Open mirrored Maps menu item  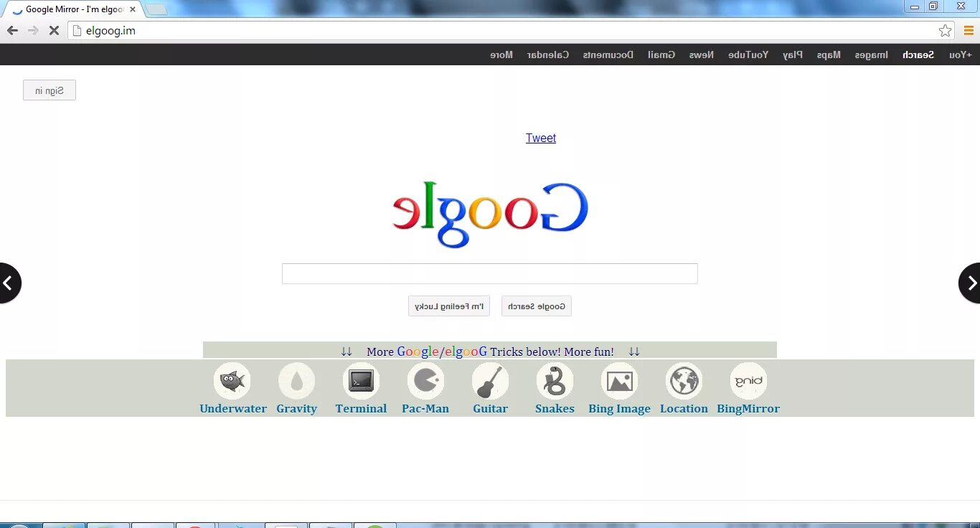[x=829, y=55]
